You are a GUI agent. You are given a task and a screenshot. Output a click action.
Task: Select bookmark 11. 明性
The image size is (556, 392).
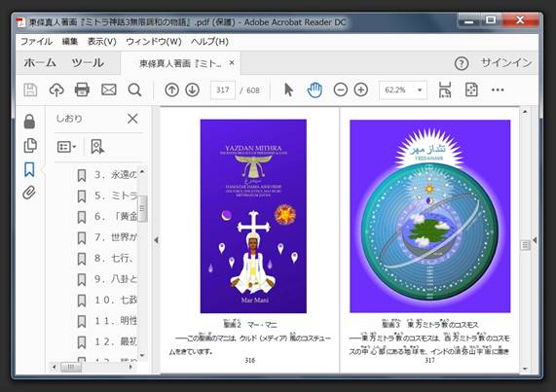click(x=107, y=321)
